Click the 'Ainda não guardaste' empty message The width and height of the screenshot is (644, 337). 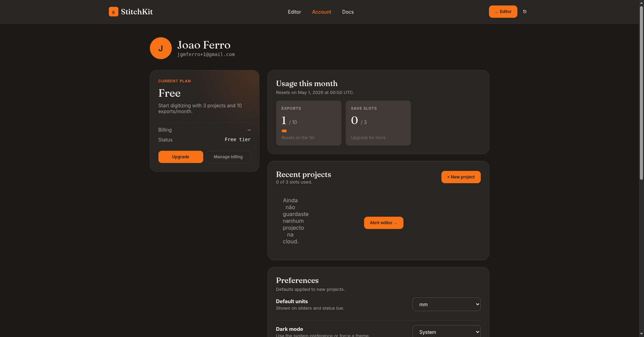(296, 221)
